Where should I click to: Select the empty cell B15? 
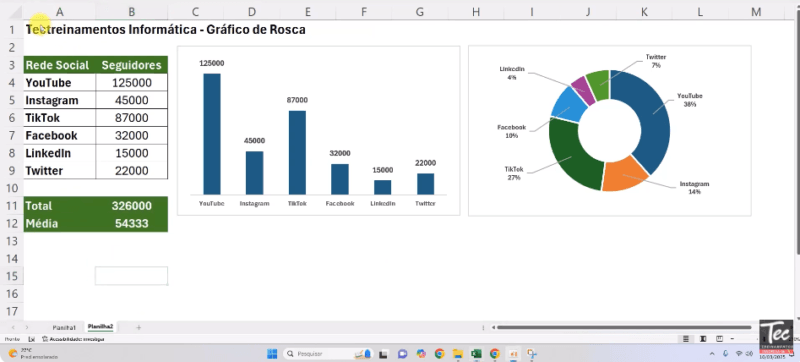coord(132,276)
